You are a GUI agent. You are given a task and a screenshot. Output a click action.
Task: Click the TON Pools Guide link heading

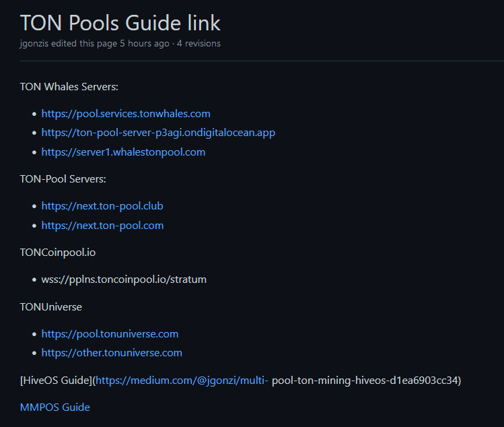coord(120,23)
